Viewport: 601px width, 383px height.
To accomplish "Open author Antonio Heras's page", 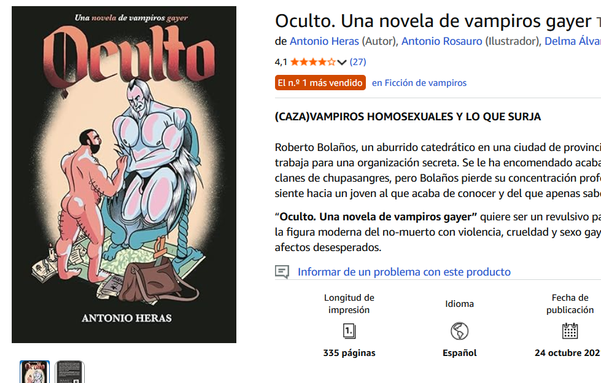I will pyautogui.click(x=324, y=41).
